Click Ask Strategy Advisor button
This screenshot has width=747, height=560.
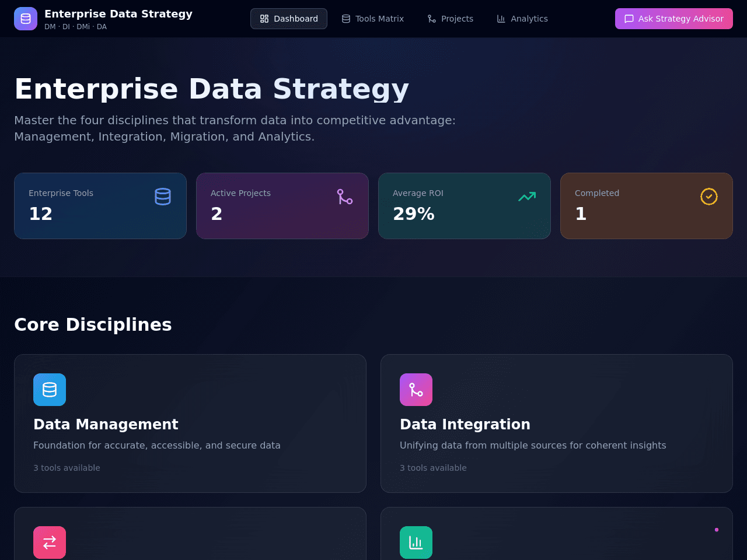click(x=674, y=19)
